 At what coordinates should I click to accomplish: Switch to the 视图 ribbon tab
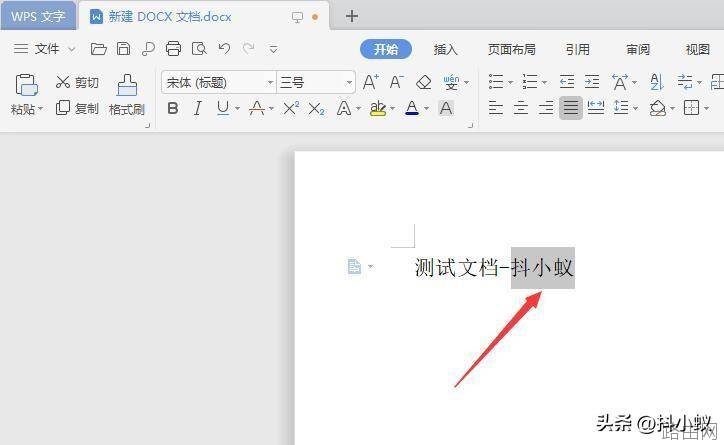tap(697, 49)
